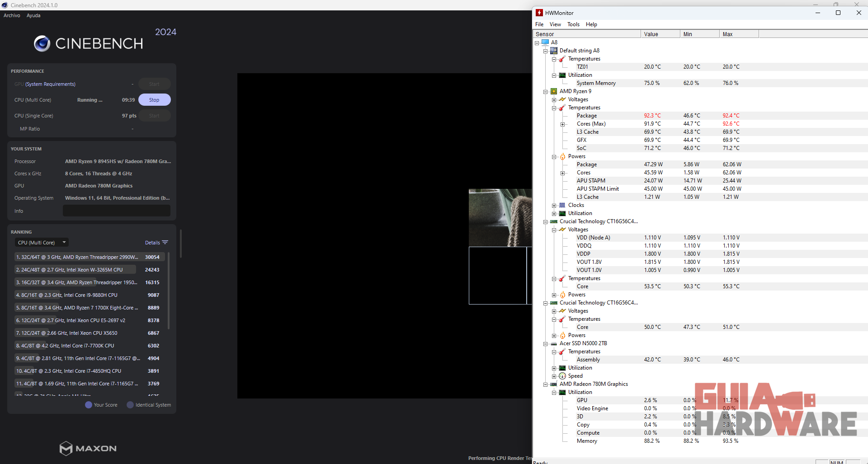Select the Package temperature row 92.3 °C
The width and height of the screenshot is (868, 464).
[x=701, y=116]
